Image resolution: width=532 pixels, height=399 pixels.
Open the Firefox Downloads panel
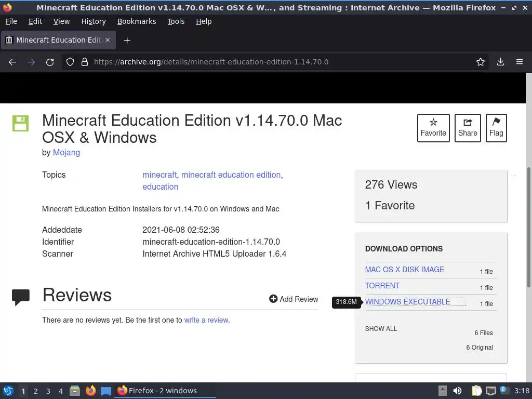[500, 62]
